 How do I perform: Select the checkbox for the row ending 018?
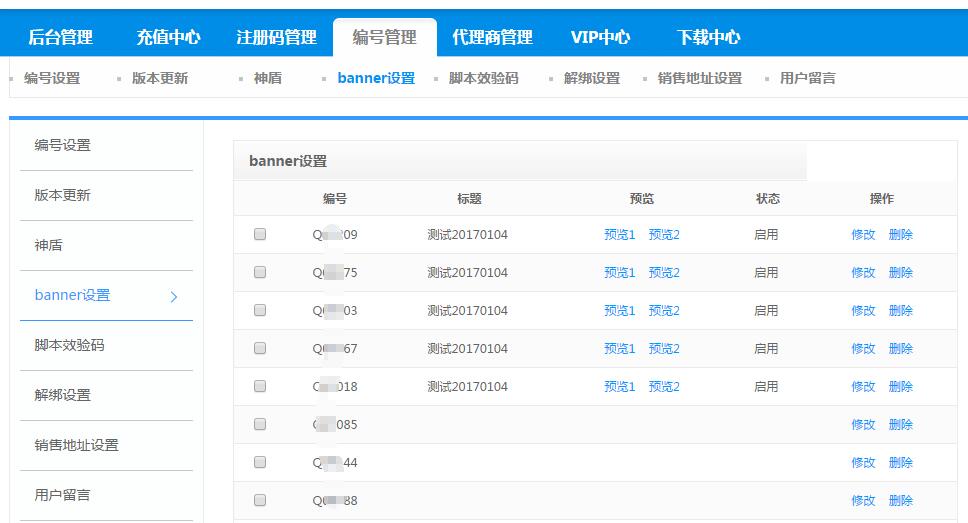pos(260,386)
